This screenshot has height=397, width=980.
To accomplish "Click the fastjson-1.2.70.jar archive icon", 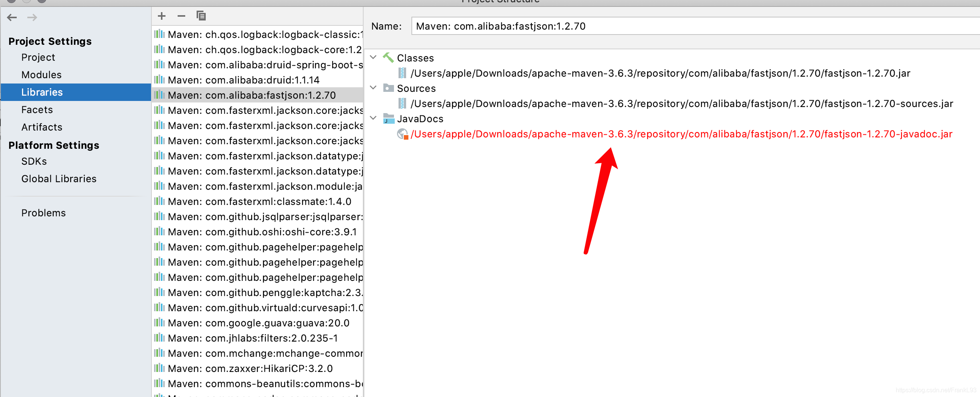I will (402, 73).
